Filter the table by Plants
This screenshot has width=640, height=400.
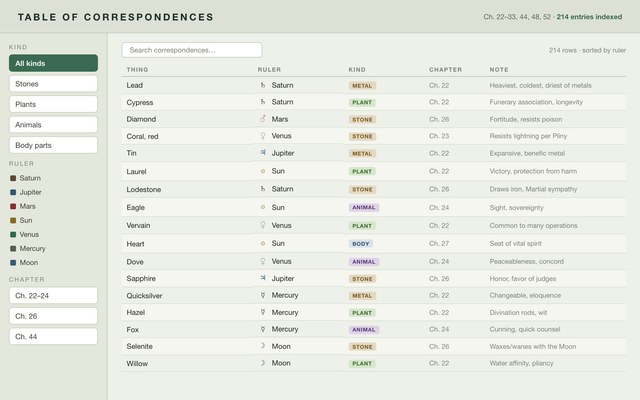coord(53,104)
